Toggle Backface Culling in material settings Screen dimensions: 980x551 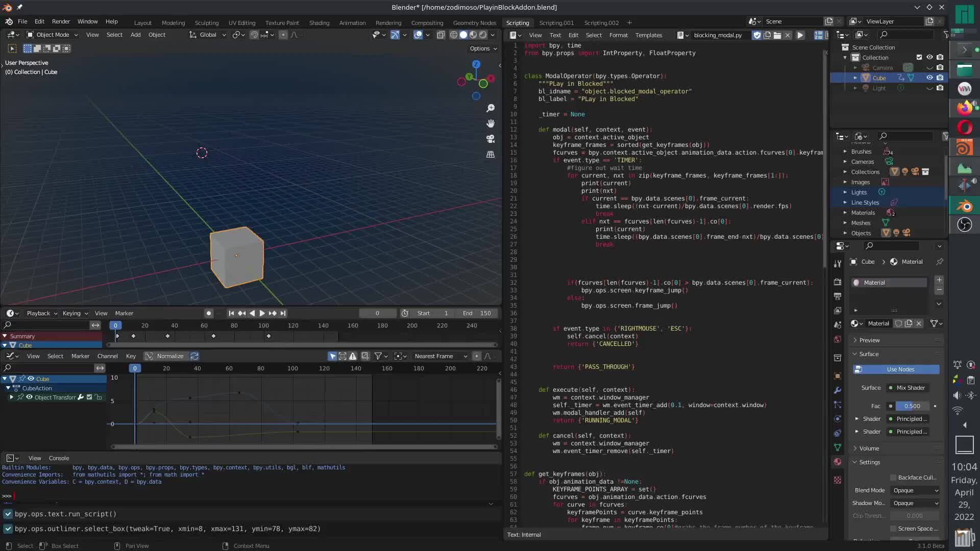tap(893, 478)
